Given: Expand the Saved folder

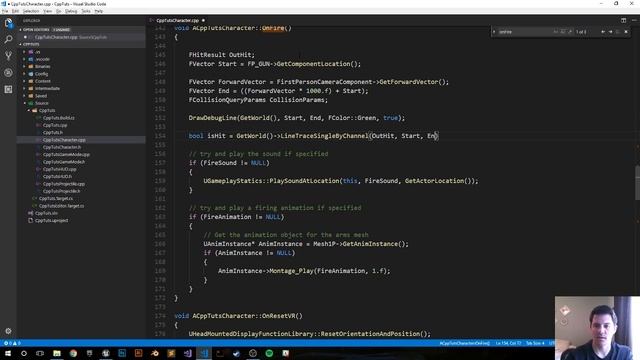Looking at the screenshot, I should click(x=41, y=96).
